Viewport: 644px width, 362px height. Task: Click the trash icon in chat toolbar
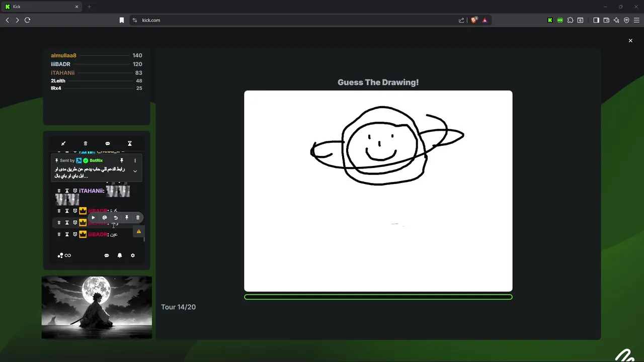(86, 144)
